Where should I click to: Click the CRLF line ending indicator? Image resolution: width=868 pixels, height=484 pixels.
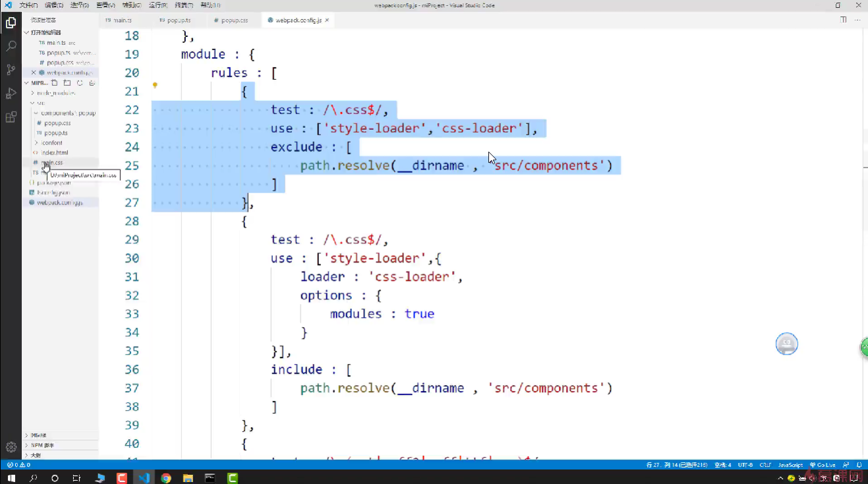(765, 465)
